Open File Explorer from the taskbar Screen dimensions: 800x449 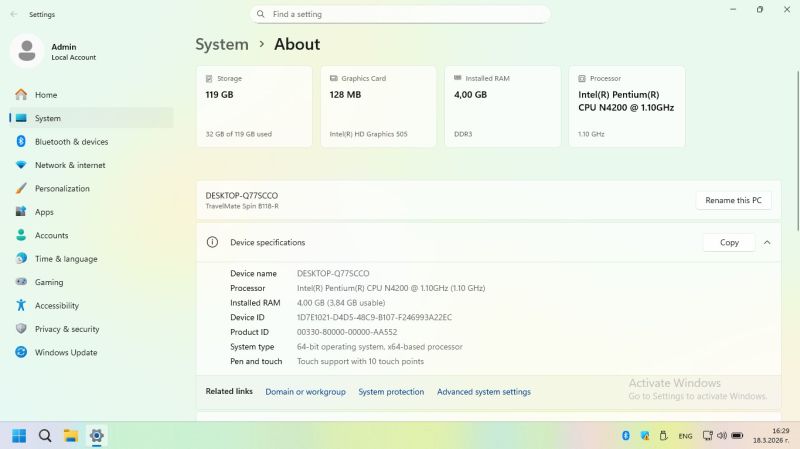pyautogui.click(x=71, y=436)
